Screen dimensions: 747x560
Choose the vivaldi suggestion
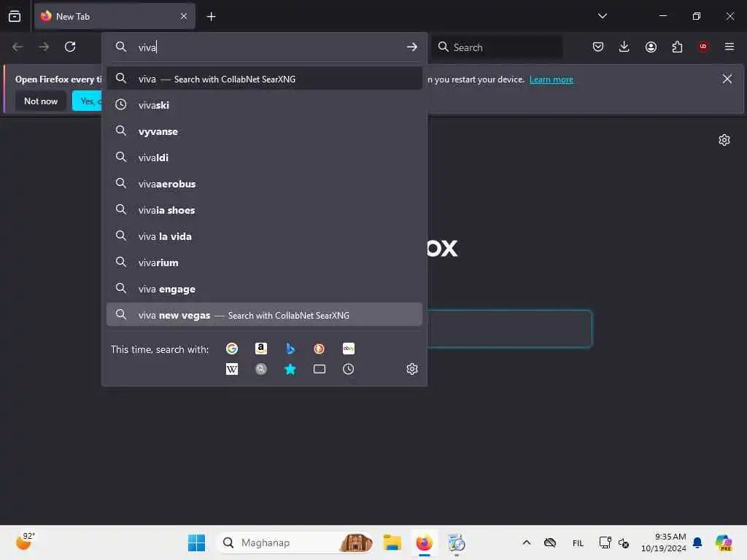264,157
